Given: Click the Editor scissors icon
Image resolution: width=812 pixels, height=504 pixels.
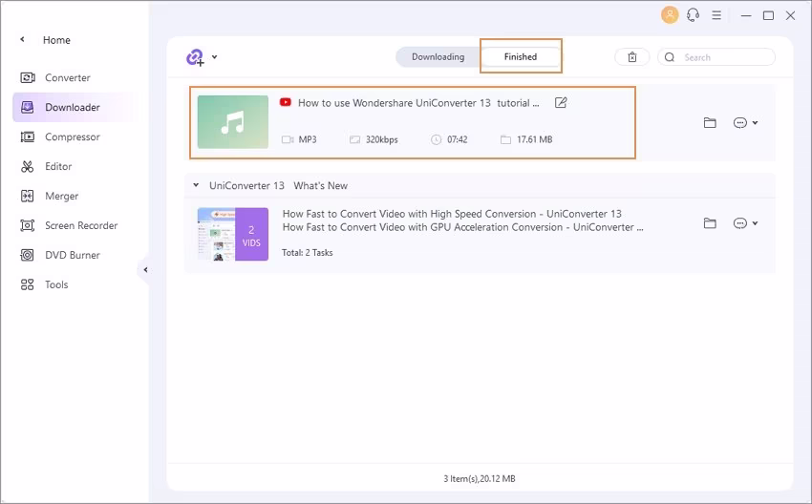Looking at the screenshot, I should [x=28, y=166].
